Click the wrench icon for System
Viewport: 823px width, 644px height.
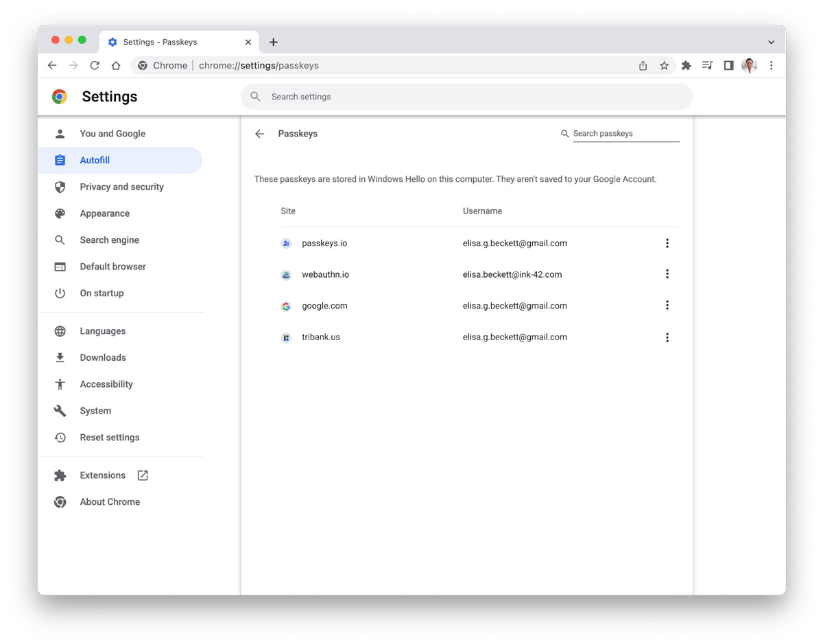coord(60,411)
